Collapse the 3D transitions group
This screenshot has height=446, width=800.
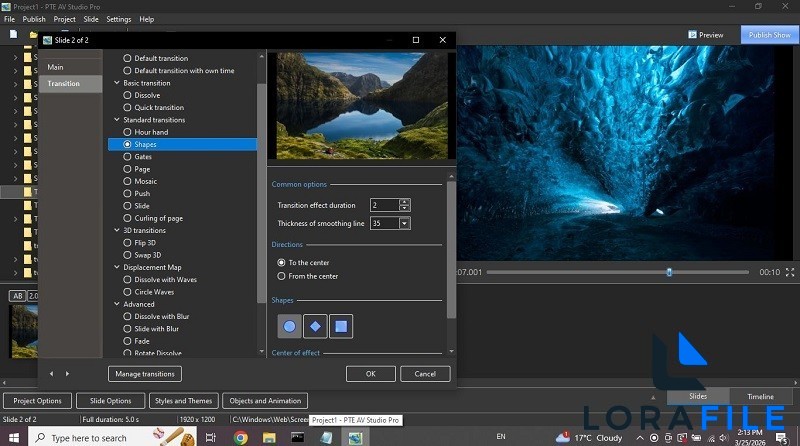click(x=117, y=230)
